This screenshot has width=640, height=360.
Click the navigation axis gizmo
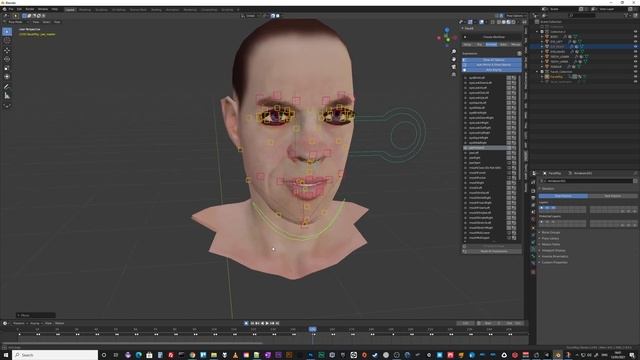[447, 38]
